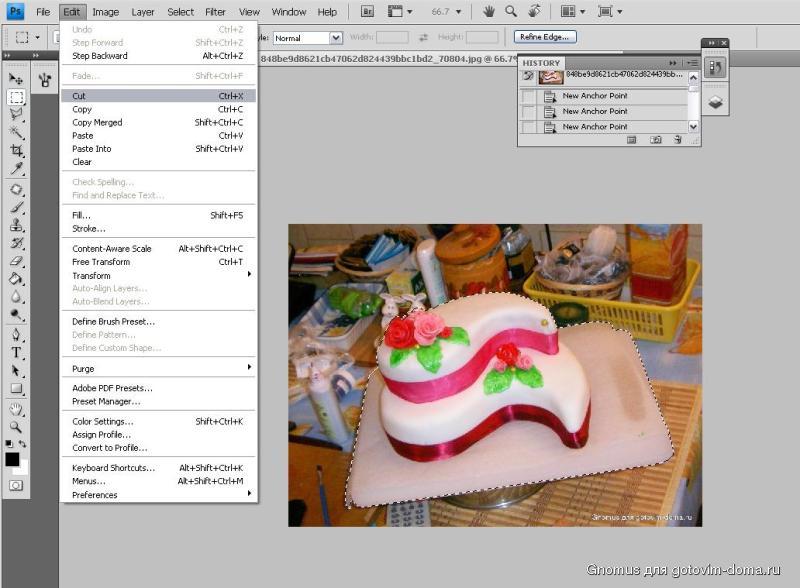Open the Filter menu
This screenshot has width=800, height=588.
(215, 12)
